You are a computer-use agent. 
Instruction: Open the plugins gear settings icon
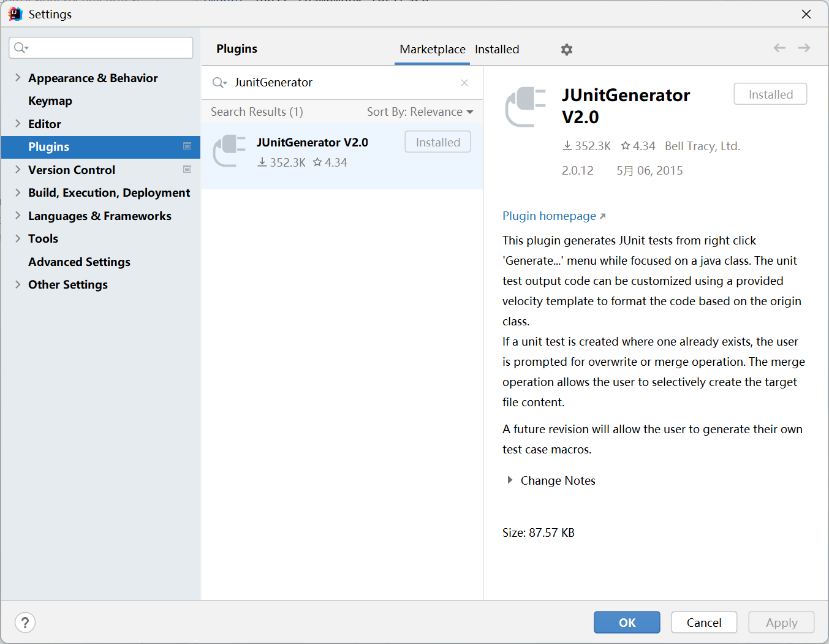[567, 50]
